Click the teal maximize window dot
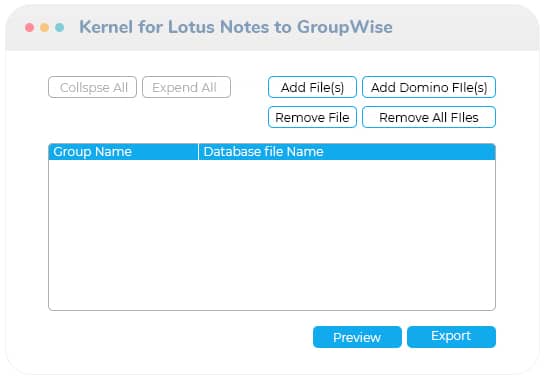 59,27
